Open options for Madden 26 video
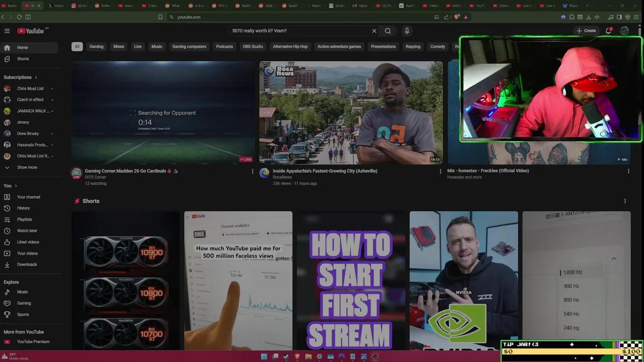Viewport: 644px width, 362px height. pyautogui.click(x=253, y=171)
